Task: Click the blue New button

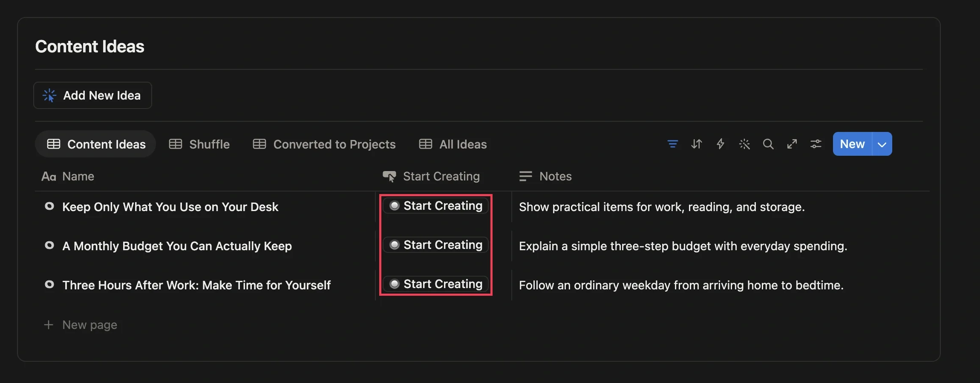Action: click(852, 144)
